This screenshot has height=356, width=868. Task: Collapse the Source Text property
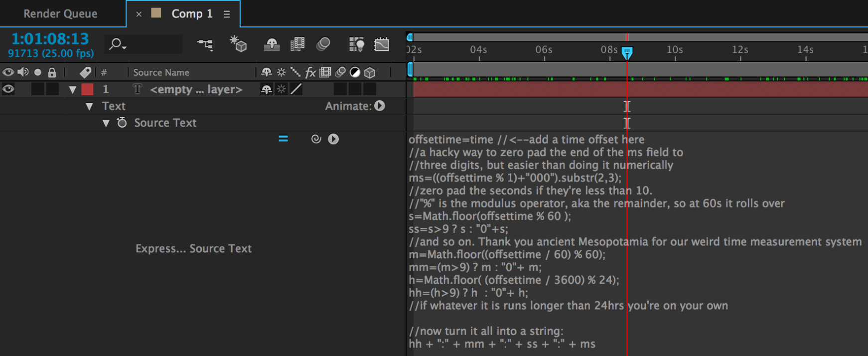coord(106,123)
